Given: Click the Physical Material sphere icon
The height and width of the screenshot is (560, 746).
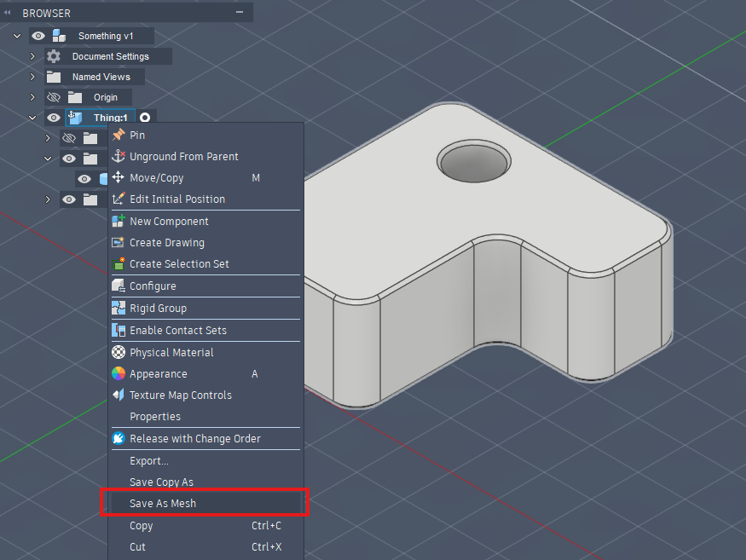Looking at the screenshot, I should coord(119,352).
